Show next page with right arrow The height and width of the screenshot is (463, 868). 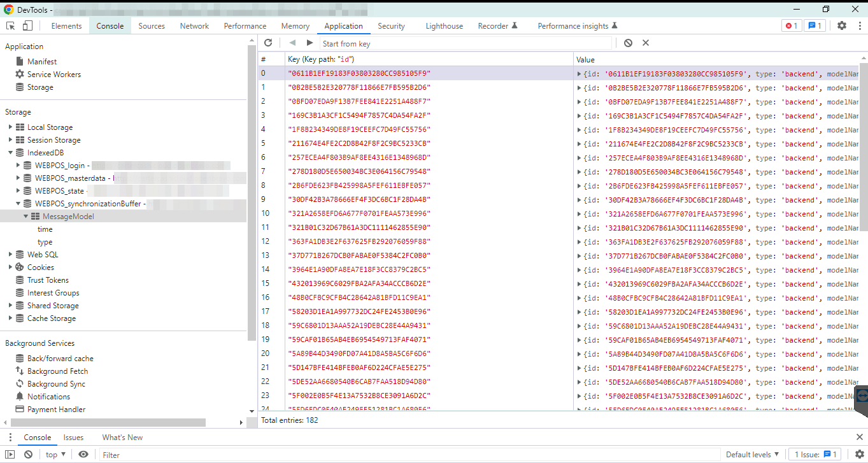point(309,43)
